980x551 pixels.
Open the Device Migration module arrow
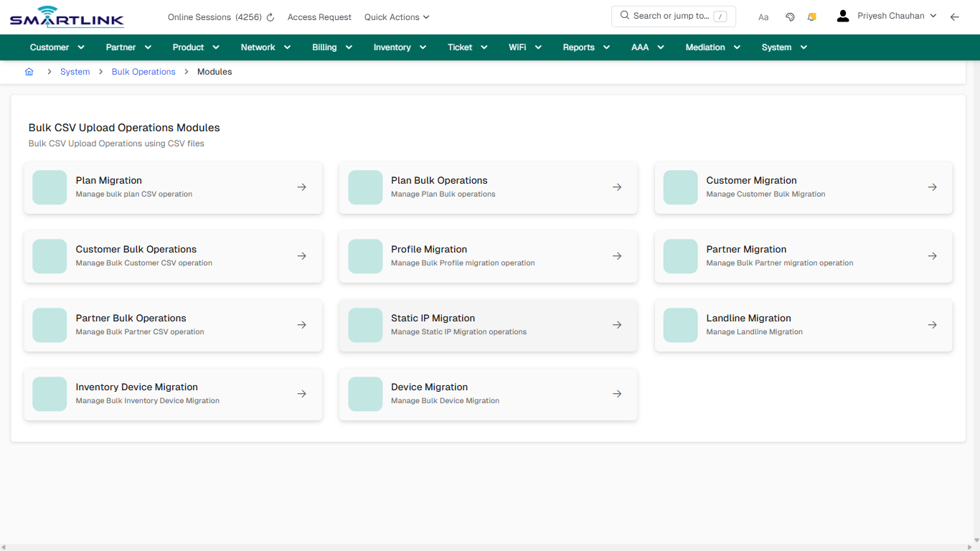point(617,393)
